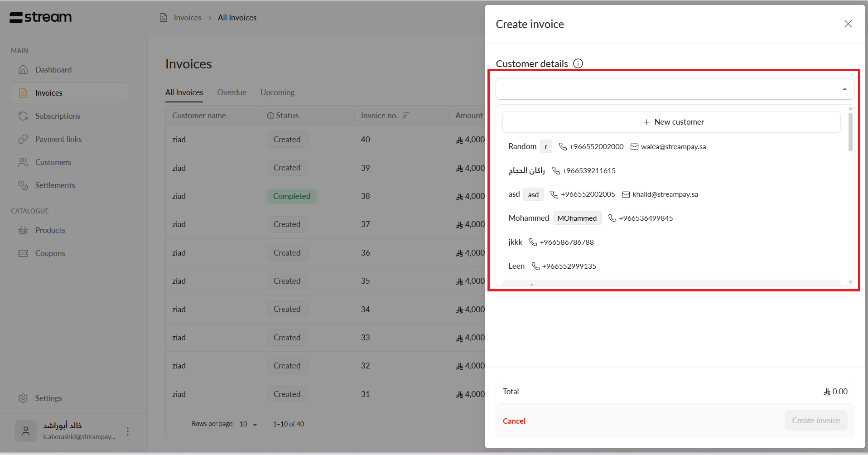Choose Mohammed from the customer list
The width and height of the screenshot is (868, 455).
coord(528,218)
